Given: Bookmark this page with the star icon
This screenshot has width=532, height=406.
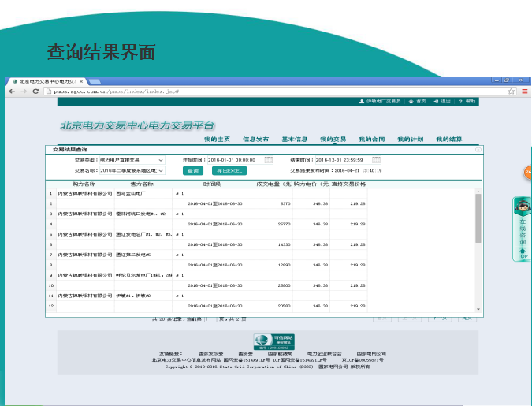Looking at the screenshot, I should pyautogui.click(x=512, y=91).
